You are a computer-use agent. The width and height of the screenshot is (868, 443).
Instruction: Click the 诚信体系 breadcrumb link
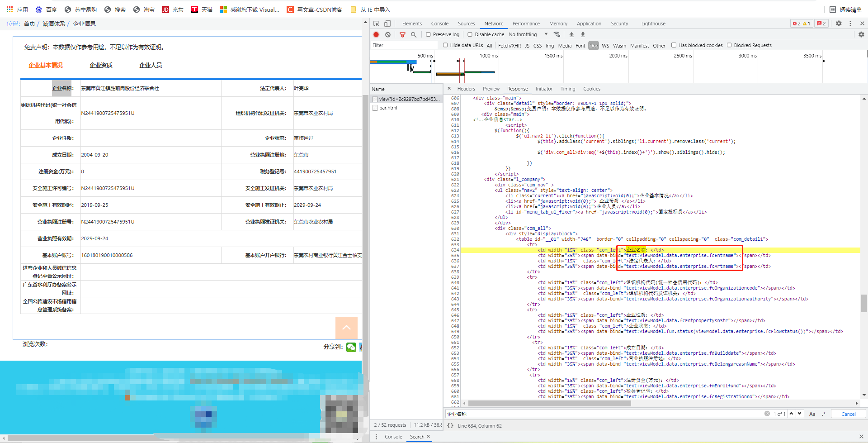pyautogui.click(x=54, y=24)
